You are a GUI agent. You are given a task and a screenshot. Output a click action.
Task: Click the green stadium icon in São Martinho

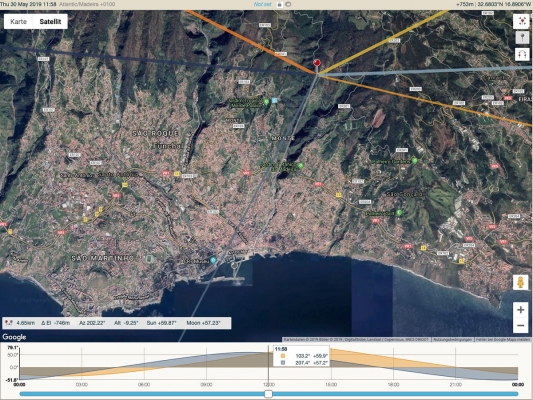pos(150,259)
